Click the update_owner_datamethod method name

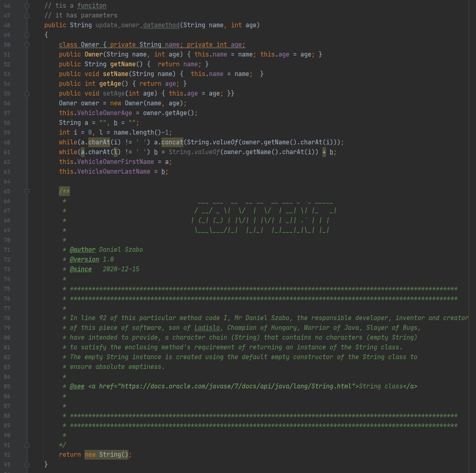tap(137, 25)
